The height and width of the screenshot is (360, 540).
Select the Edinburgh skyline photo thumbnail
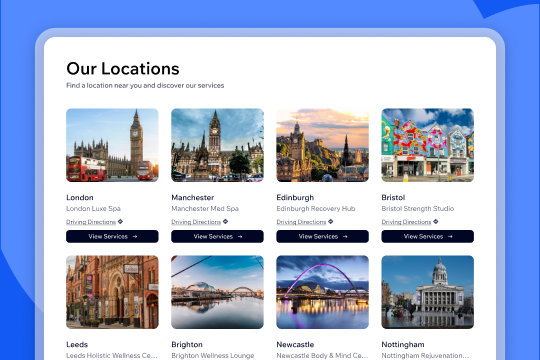[322, 145]
